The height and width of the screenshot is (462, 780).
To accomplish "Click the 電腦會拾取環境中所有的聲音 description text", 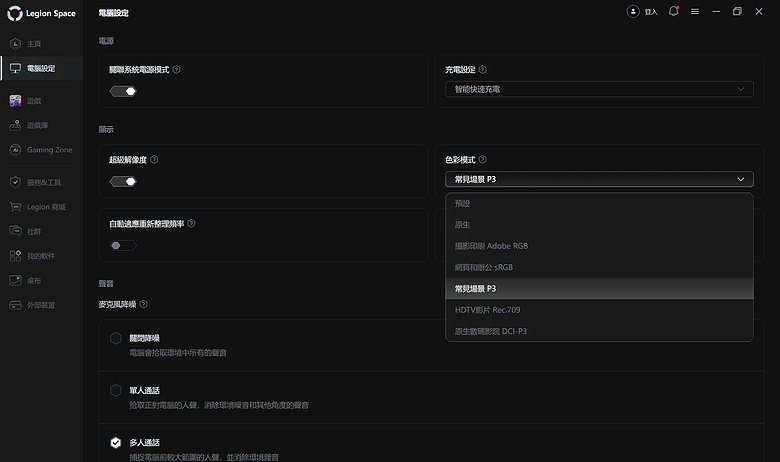I will click(x=178, y=353).
